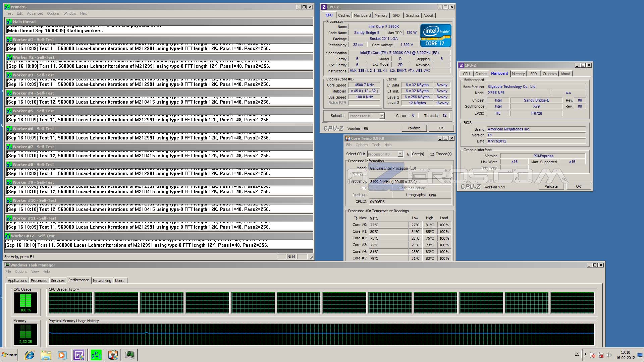Click Validate in the CPU tab CPU-Z window
The width and height of the screenshot is (644, 362).
tap(414, 128)
